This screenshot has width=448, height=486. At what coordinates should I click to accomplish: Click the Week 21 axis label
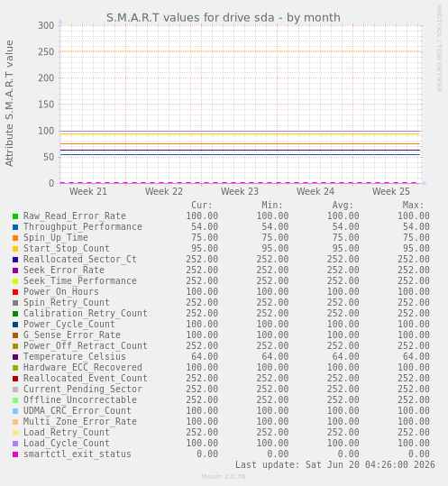click(88, 191)
